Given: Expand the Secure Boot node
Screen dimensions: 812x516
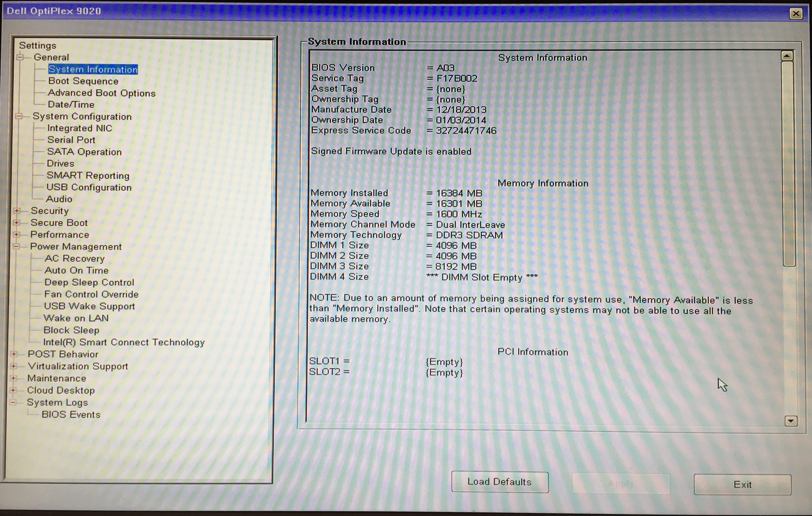Looking at the screenshot, I should coord(16,223).
